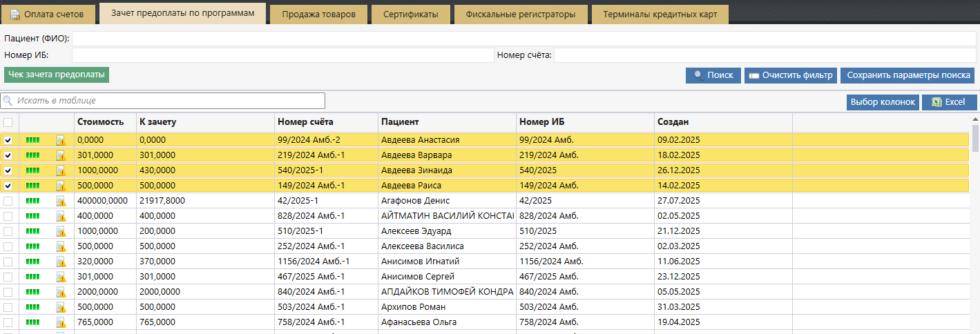Click the green status bars for Агафонов Денис
The image size is (980, 334).
[32, 201]
